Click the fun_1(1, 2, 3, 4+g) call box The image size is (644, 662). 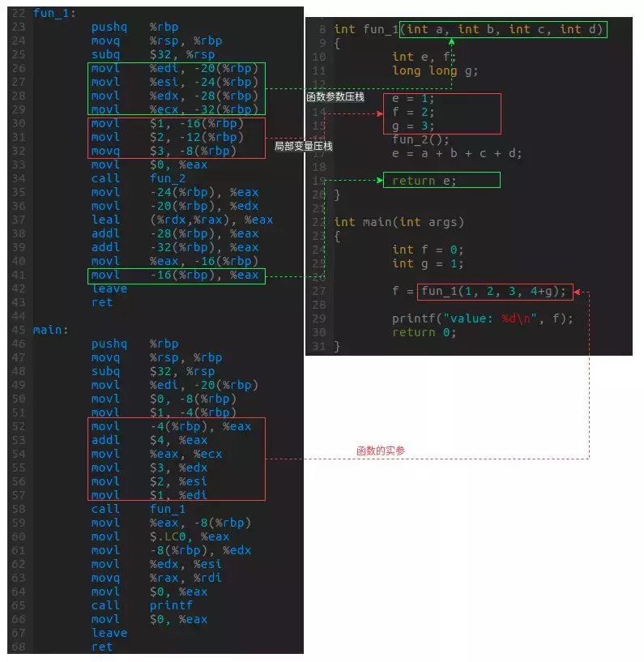click(495, 292)
